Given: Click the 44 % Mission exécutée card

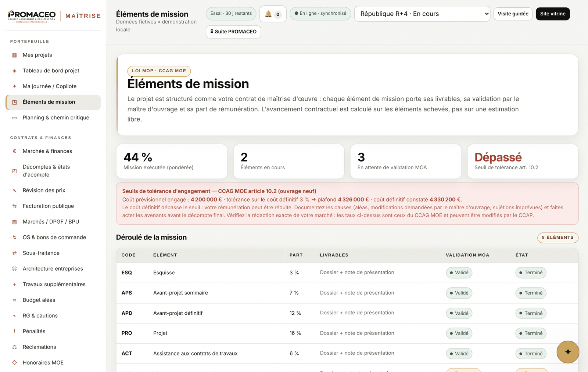Looking at the screenshot, I should click(x=172, y=162).
